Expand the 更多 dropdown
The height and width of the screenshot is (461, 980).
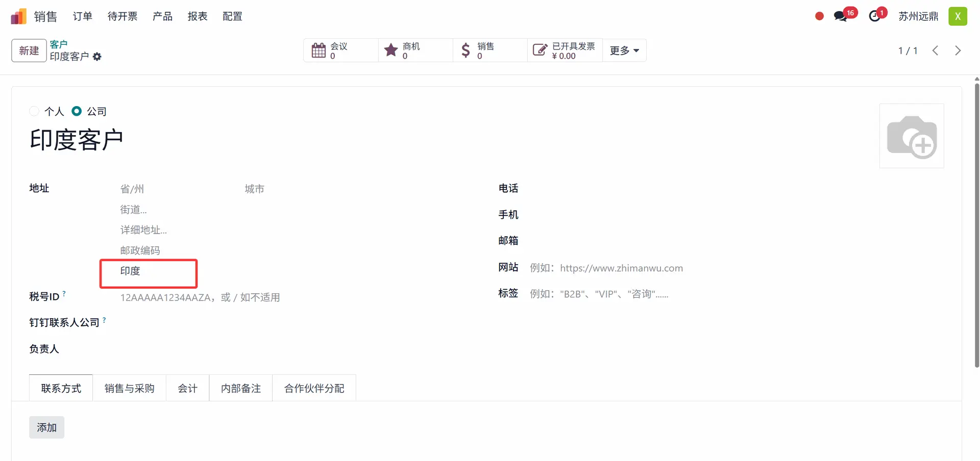click(x=624, y=50)
